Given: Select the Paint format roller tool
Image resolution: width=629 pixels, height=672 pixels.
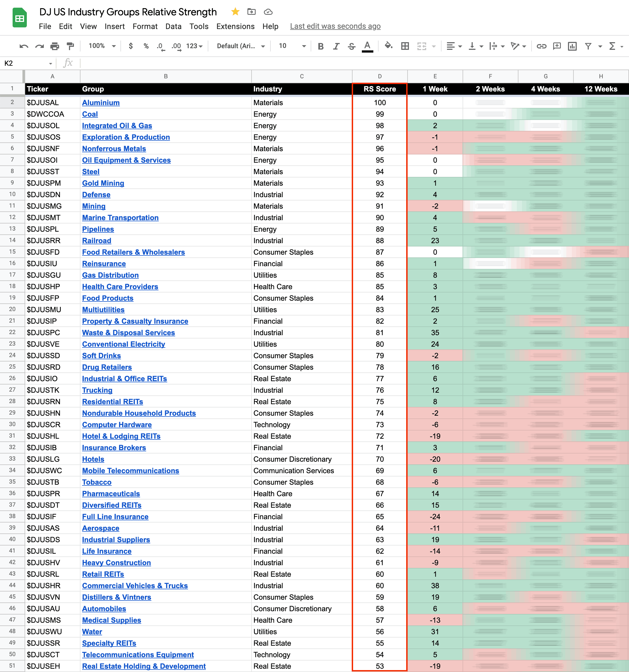Looking at the screenshot, I should click(x=70, y=46).
